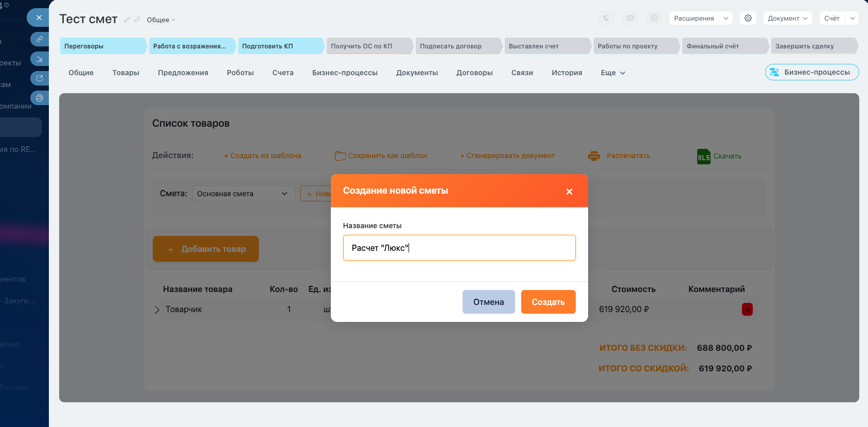Select the Завершить сделку stage
This screenshot has width=868, height=427.
[815, 46]
